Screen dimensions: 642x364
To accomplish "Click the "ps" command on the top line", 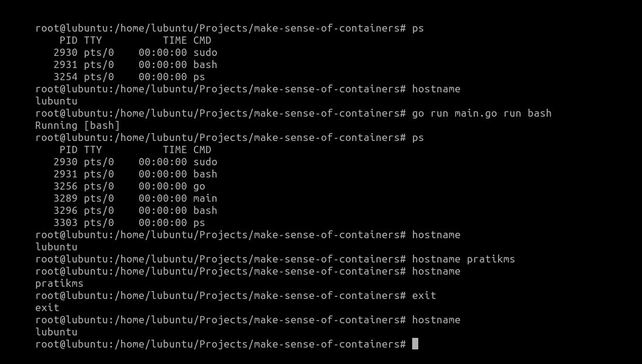I will 418,28.
